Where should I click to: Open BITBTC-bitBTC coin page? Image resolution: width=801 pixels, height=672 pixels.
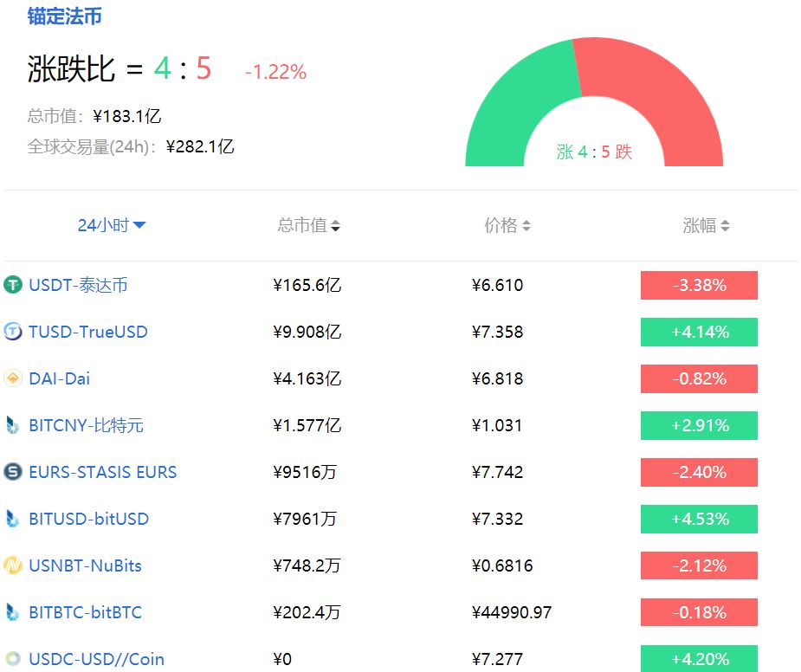[86, 612]
